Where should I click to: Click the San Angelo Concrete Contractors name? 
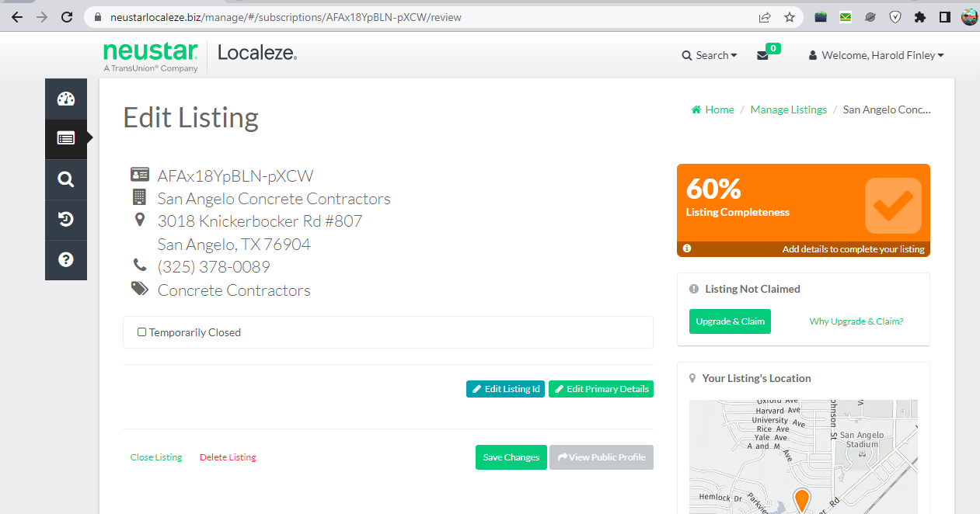pos(274,199)
